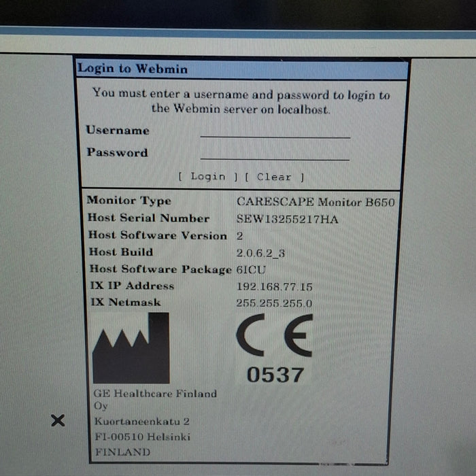Click monitor type 'CARESCAPE Monitor B650'
The image size is (476, 476).
[316, 202]
